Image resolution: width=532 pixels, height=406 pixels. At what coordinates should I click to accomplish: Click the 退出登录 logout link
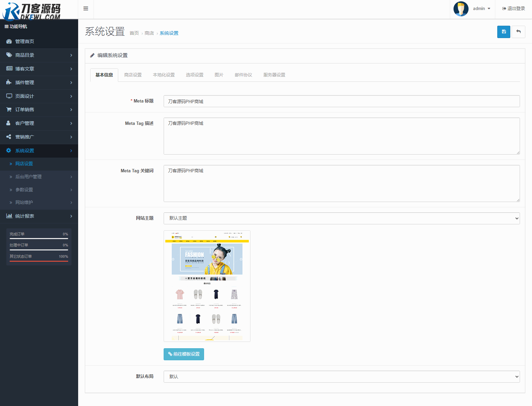[x=514, y=9]
